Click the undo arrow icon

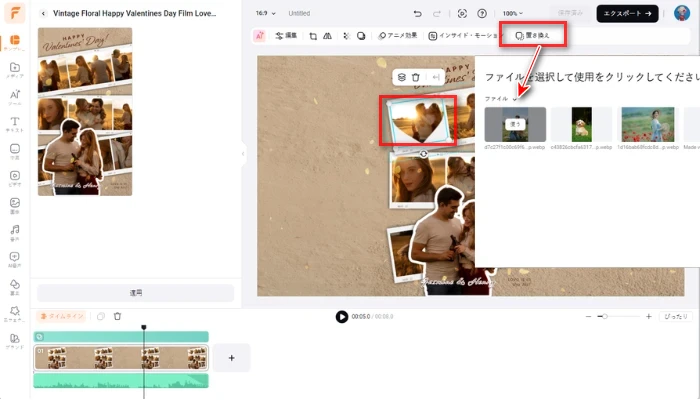pos(416,14)
